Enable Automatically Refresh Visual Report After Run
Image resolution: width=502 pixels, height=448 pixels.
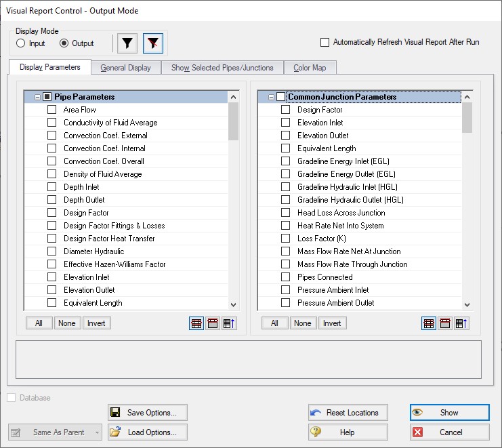pos(325,42)
